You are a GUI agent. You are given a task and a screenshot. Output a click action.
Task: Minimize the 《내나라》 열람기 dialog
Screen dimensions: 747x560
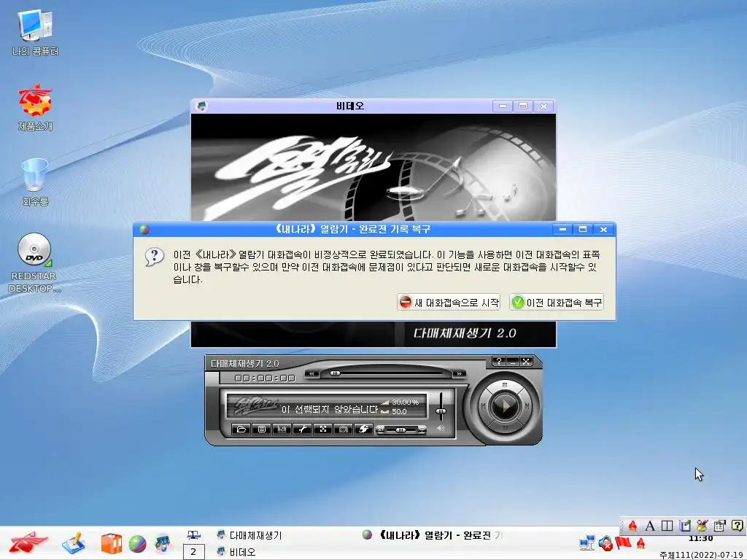(x=562, y=229)
